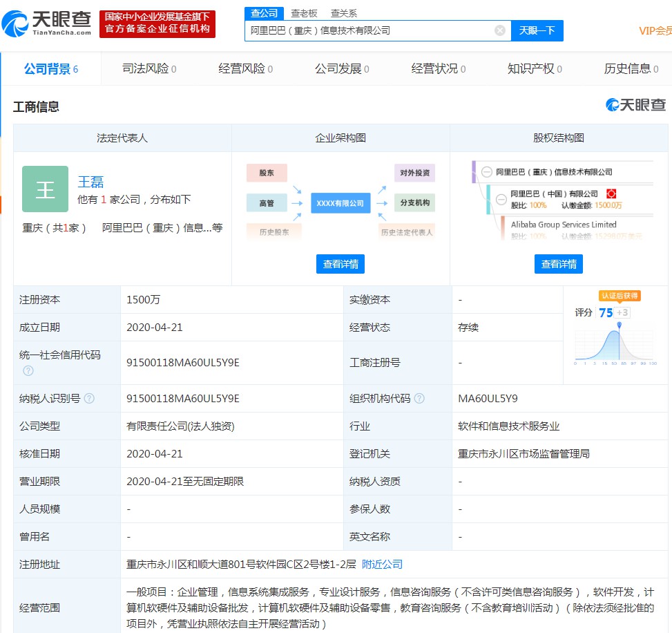Image resolution: width=672 pixels, height=633 pixels.
Task: Click the green 王 avatar of the legal representative
Action: click(x=45, y=189)
